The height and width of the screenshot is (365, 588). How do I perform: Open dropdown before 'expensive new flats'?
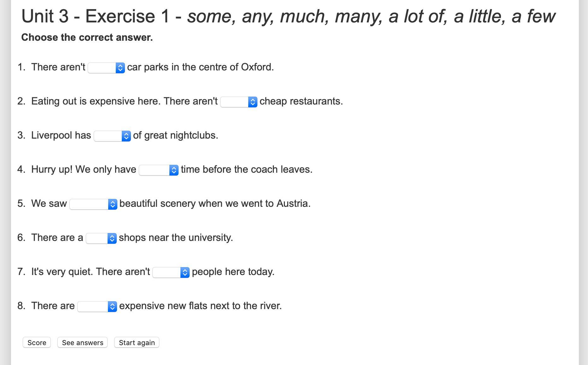[97, 306]
